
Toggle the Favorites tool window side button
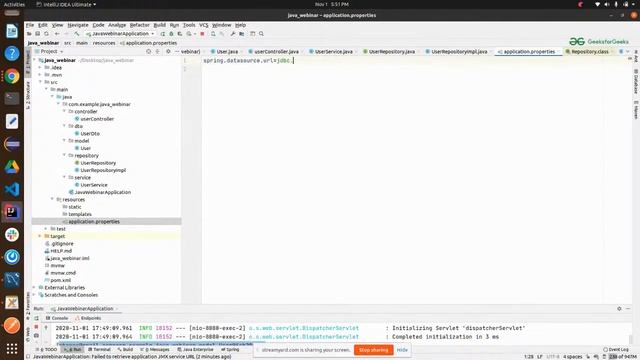click(28, 306)
